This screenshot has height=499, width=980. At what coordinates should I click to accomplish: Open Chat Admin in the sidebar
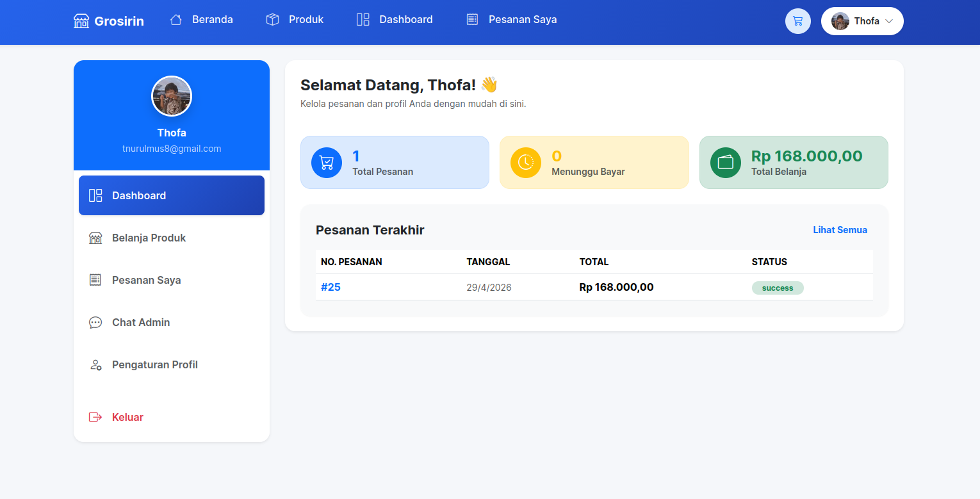pos(172,322)
